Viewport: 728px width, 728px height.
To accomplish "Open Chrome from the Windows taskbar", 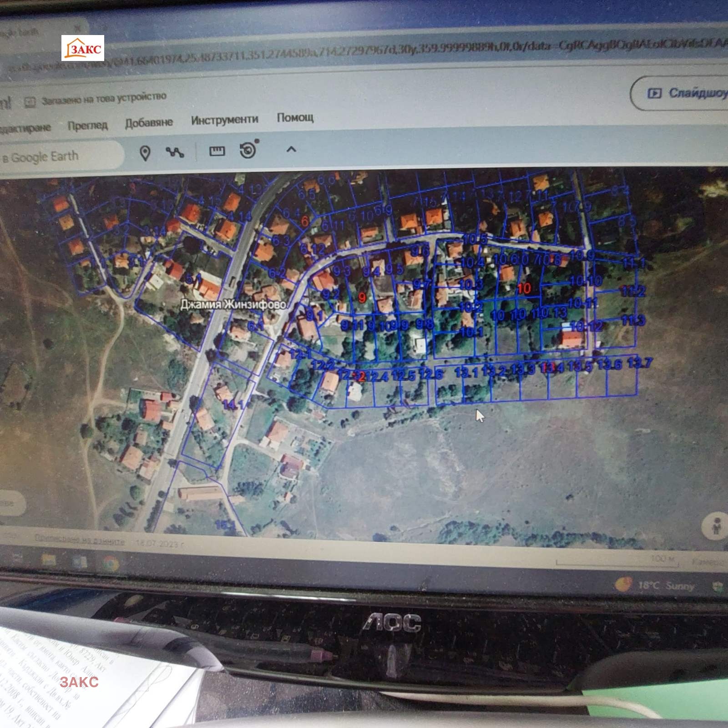I will [111, 564].
